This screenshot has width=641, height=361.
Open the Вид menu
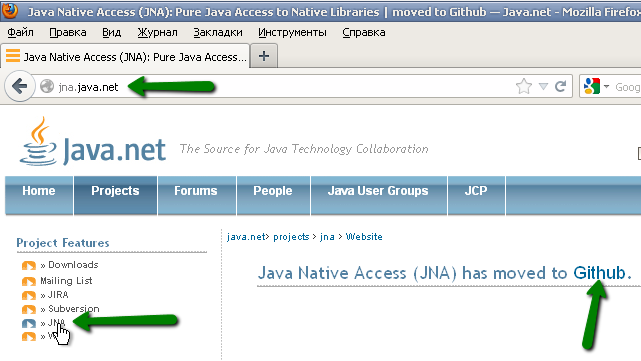(x=111, y=32)
